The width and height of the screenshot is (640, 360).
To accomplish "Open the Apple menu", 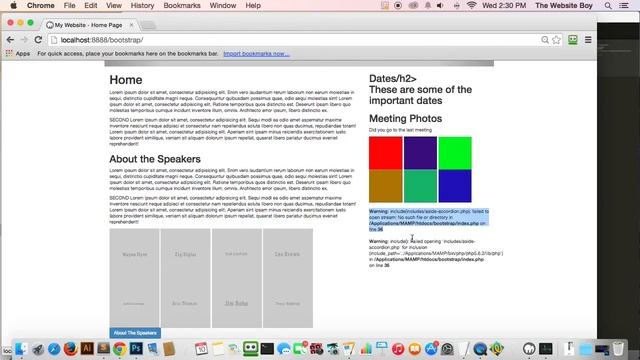I will point(13,6).
